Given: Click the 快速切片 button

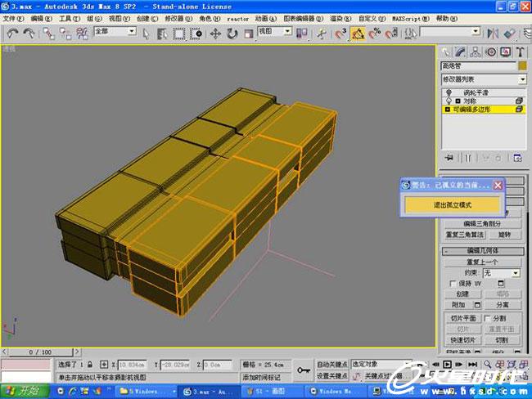Looking at the screenshot, I should coord(462,340).
